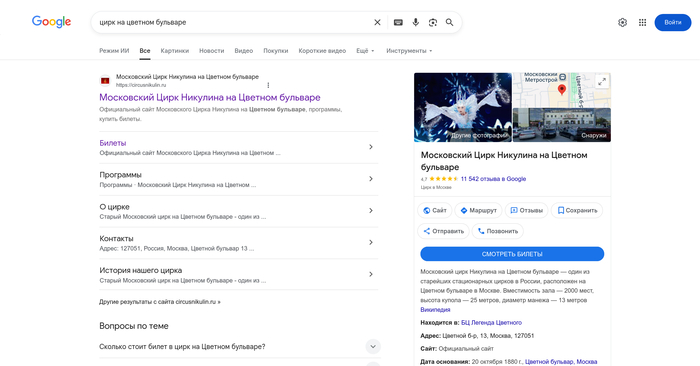Open image search camera lens icon
This screenshot has width=700, height=366.
point(433,22)
